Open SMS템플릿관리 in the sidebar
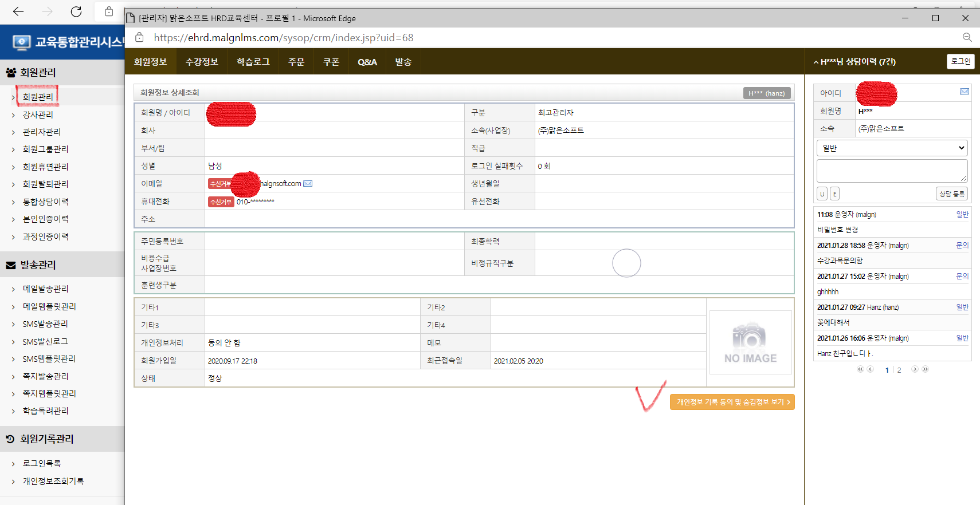Viewport: 980px width, 505px height. (x=49, y=358)
